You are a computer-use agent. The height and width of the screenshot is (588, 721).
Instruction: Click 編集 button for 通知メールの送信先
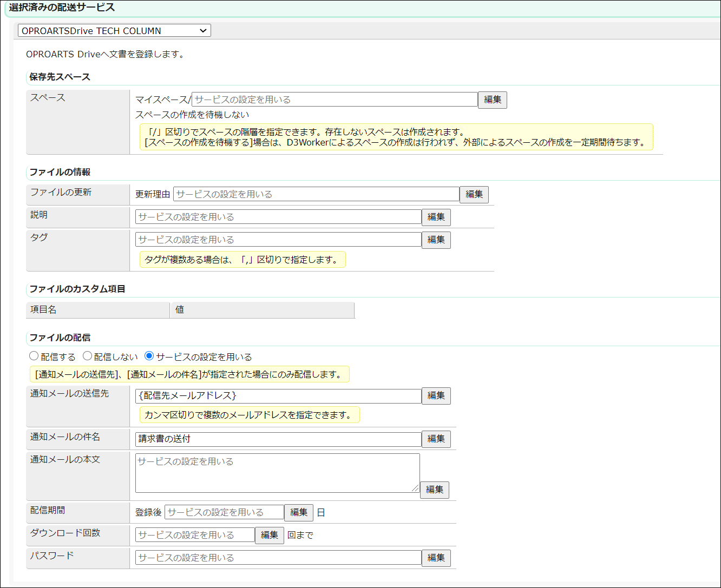(x=436, y=396)
